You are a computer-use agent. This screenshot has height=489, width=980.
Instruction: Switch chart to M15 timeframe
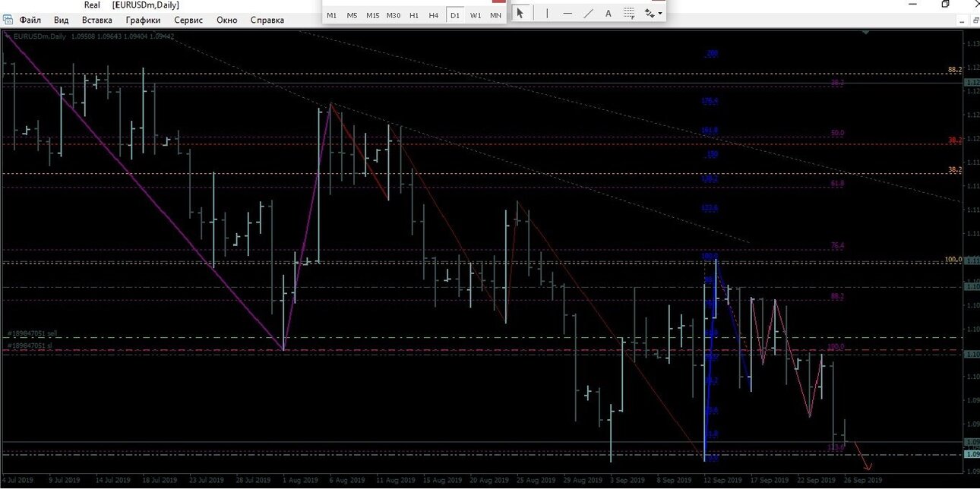coord(372,14)
